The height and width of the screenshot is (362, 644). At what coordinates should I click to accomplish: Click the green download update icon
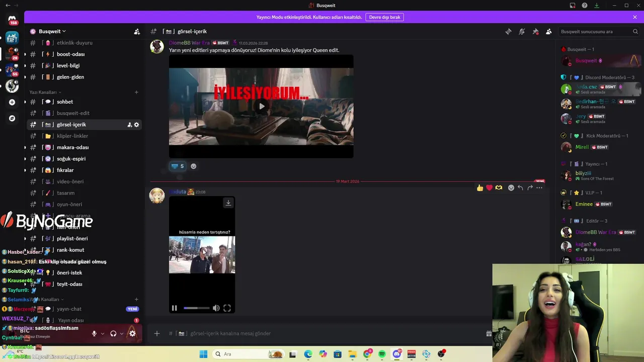pos(597,6)
